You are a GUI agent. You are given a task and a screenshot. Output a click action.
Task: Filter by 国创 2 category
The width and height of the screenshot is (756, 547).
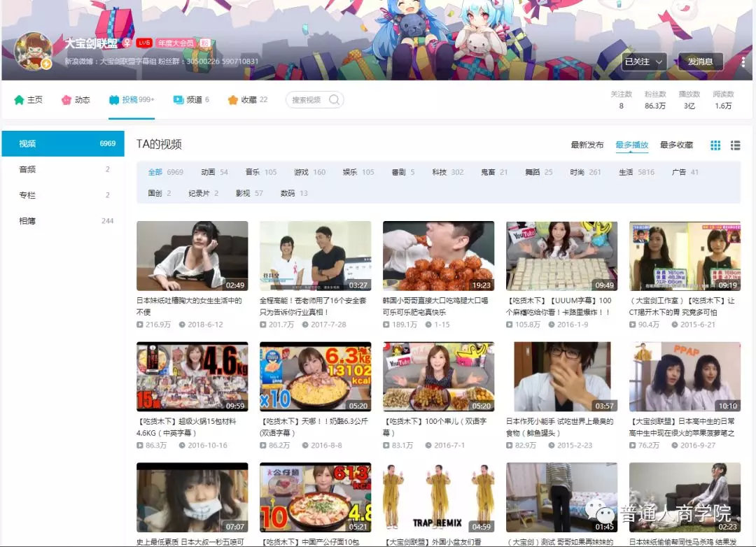click(x=159, y=193)
